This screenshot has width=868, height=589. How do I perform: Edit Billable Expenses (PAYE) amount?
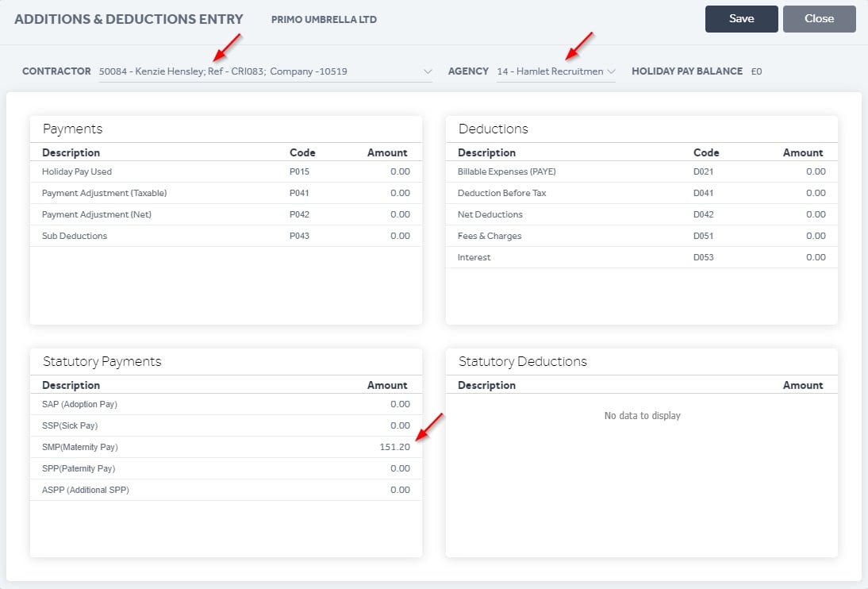tap(816, 171)
